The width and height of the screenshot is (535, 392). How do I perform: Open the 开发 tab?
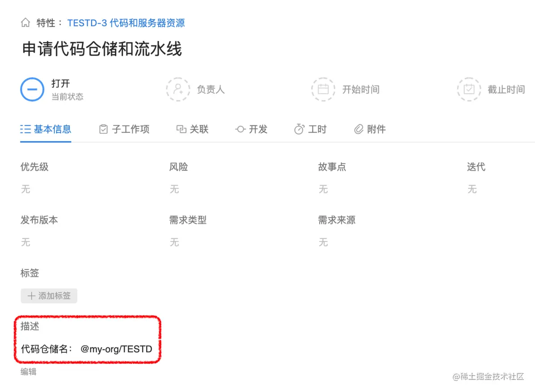(251, 129)
